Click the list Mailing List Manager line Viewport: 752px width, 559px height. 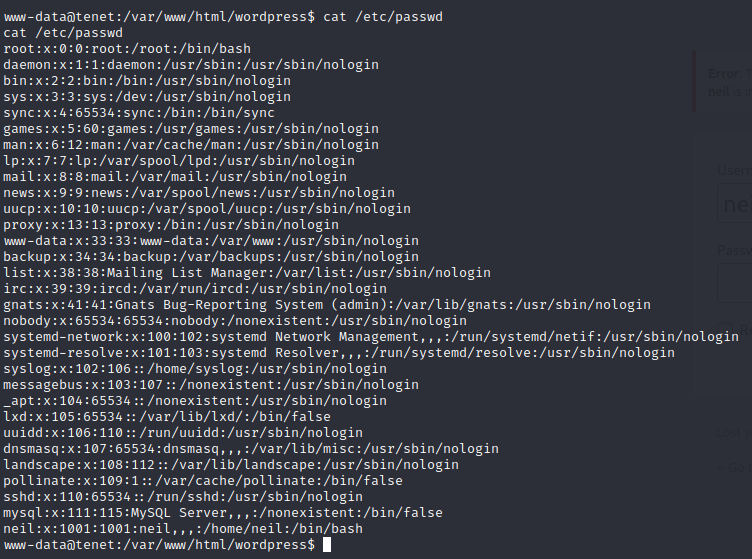tap(247, 273)
